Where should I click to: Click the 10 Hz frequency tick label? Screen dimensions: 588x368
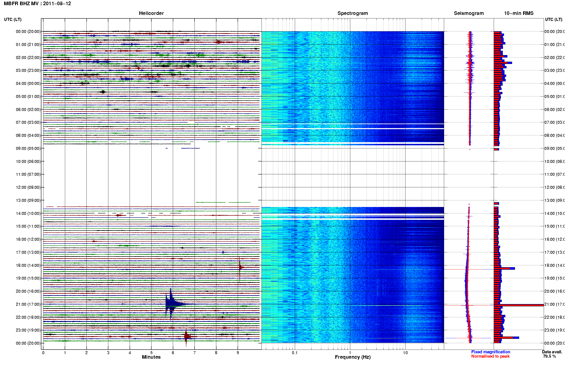(405, 353)
